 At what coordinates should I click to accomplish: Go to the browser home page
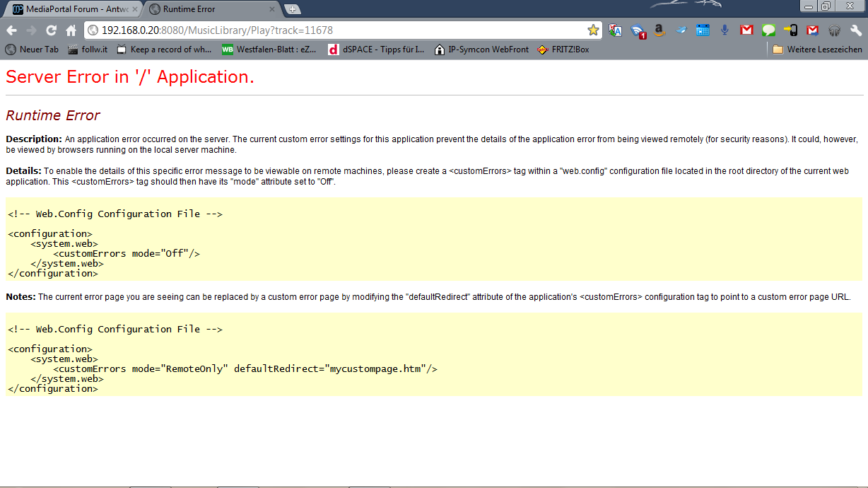click(x=71, y=30)
